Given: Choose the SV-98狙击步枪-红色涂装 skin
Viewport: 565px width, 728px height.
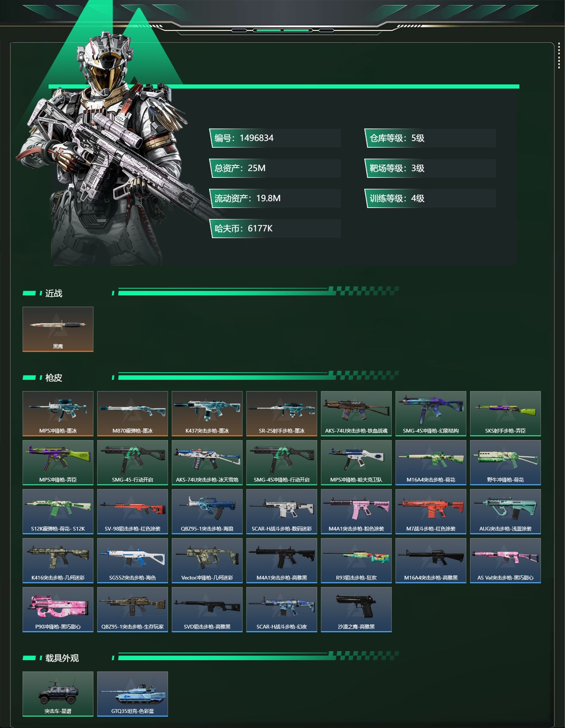Looking at the screenshot, I should click(133, 512).
